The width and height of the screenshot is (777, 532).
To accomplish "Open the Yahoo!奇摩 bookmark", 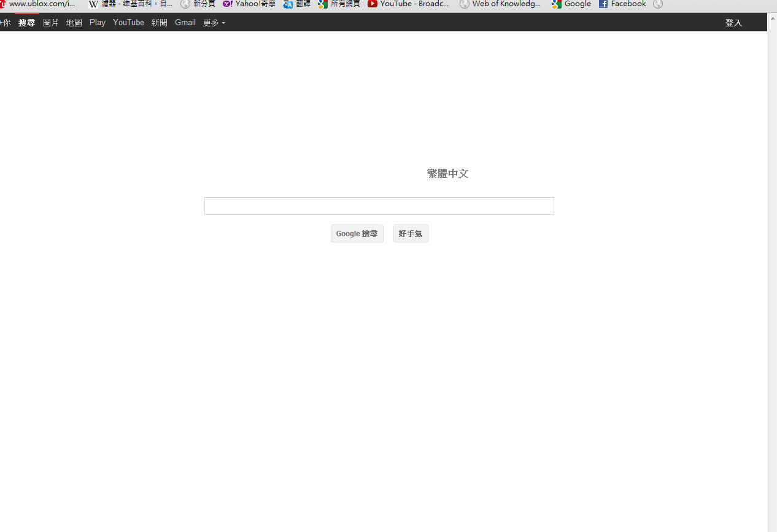I will (249, 4).
